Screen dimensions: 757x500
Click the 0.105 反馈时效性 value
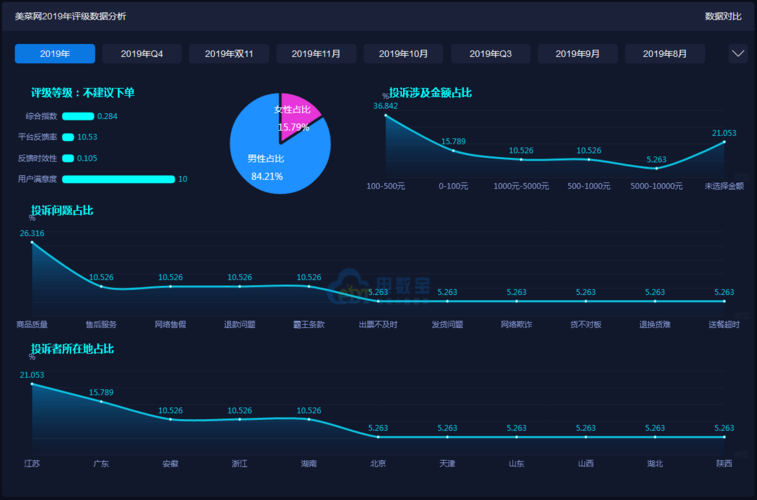[x=87, y=158]
